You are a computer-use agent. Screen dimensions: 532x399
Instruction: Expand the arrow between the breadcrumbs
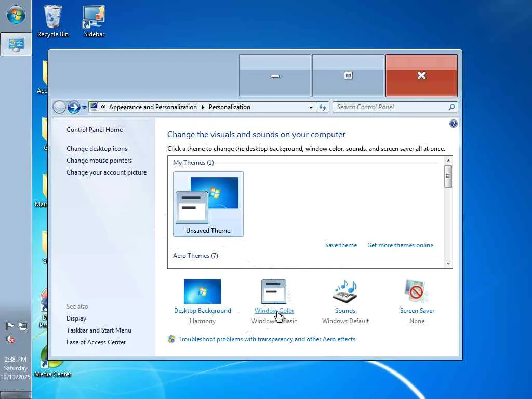click(x=203, y=107)
